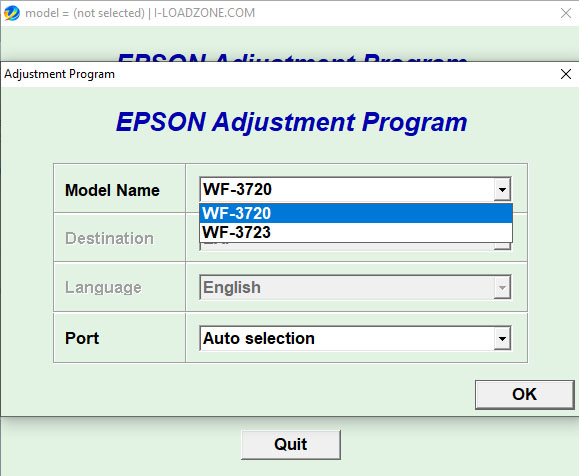The image size is (579, 476).
Task: Click the Destination label
Action: pyautogui.click(x=109, y=238)
